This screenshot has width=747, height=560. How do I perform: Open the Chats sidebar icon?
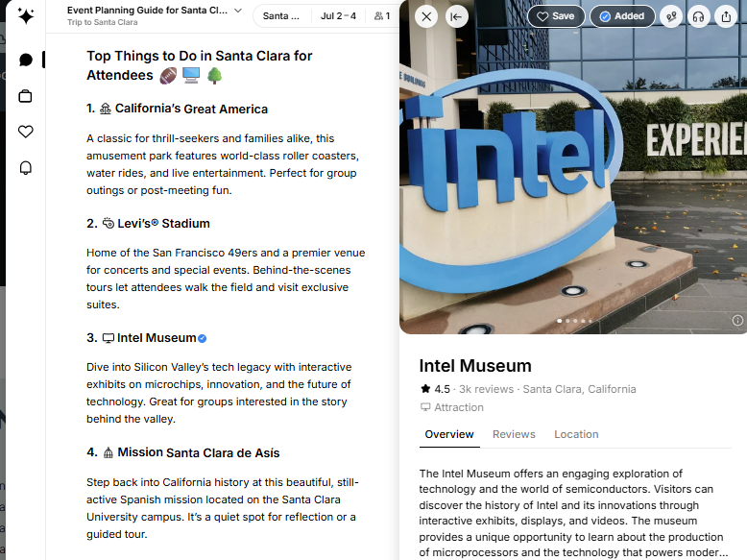coord(26,61)
